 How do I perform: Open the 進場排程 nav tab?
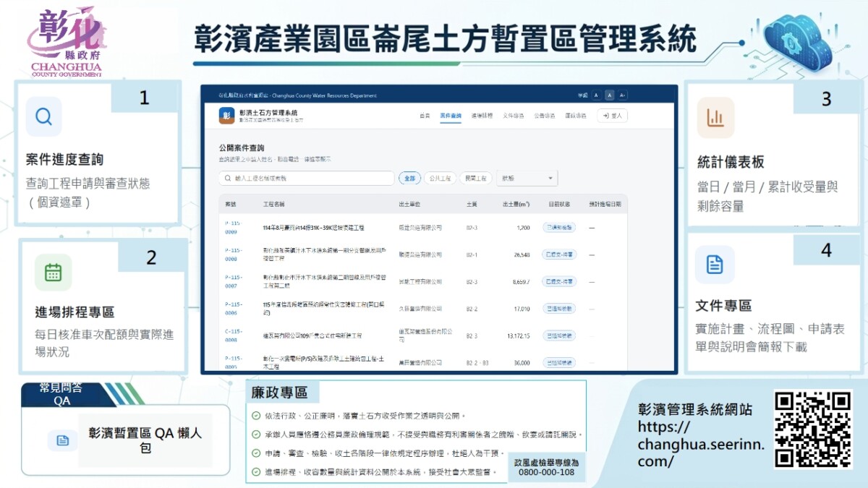click(482, 116)
